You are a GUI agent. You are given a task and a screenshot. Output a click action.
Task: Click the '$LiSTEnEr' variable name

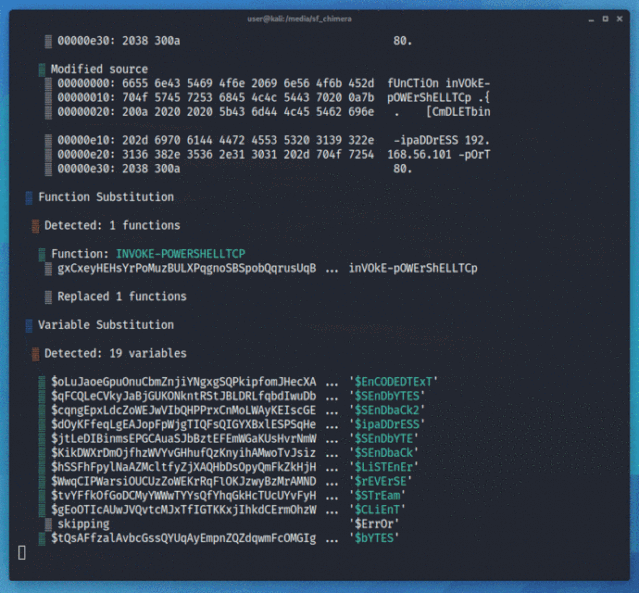click(383, 467)
